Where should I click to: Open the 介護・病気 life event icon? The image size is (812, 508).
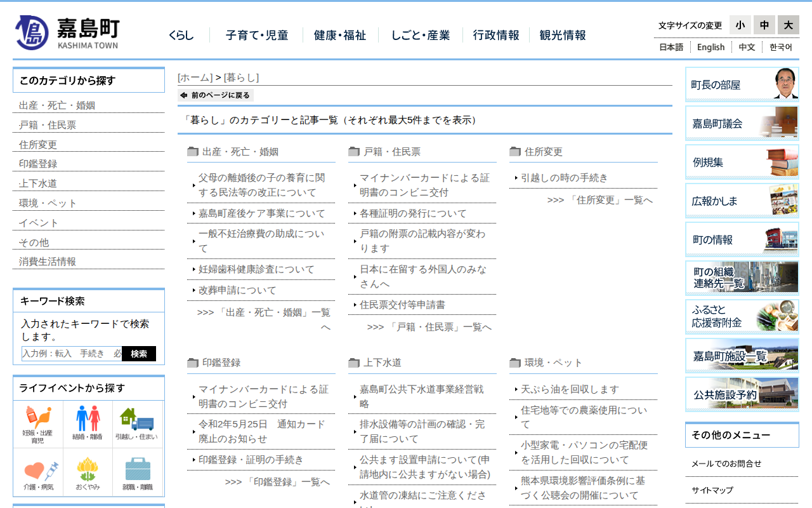pos(37,473)
